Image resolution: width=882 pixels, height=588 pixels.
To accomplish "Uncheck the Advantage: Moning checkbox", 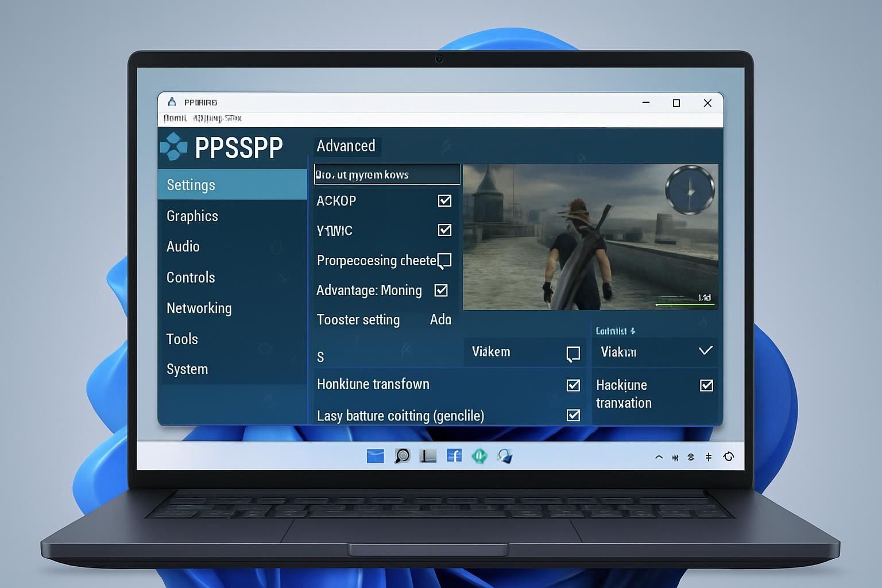I will point(441,291).
